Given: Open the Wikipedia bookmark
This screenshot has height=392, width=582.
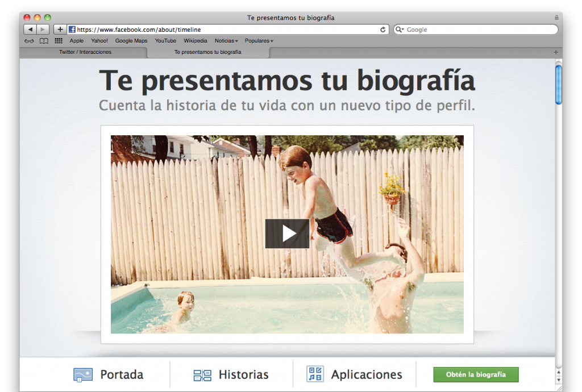Looking at the screenshot, I should click(196, 41).
